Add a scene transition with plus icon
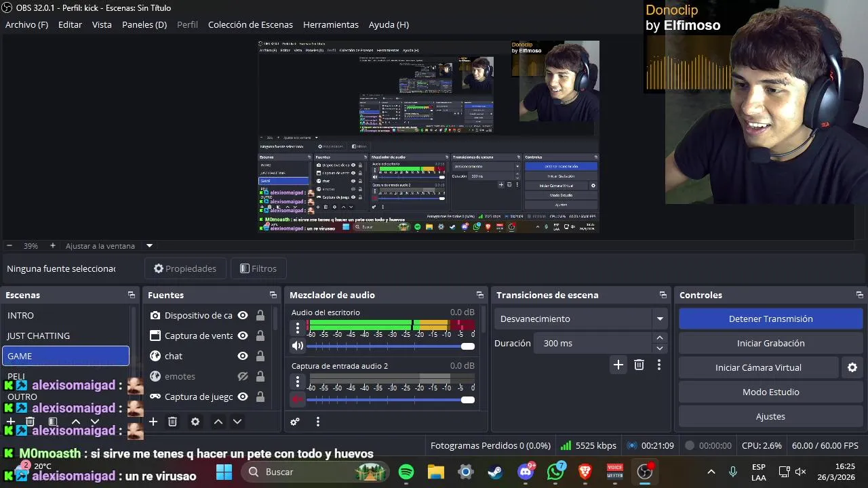Viewport: 868px width, 488px height. [x=618, y=365]
